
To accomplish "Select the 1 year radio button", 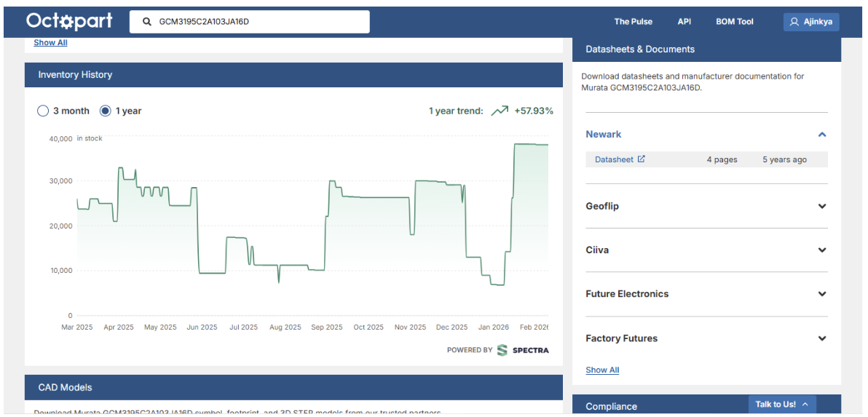I will pos(105,111).
